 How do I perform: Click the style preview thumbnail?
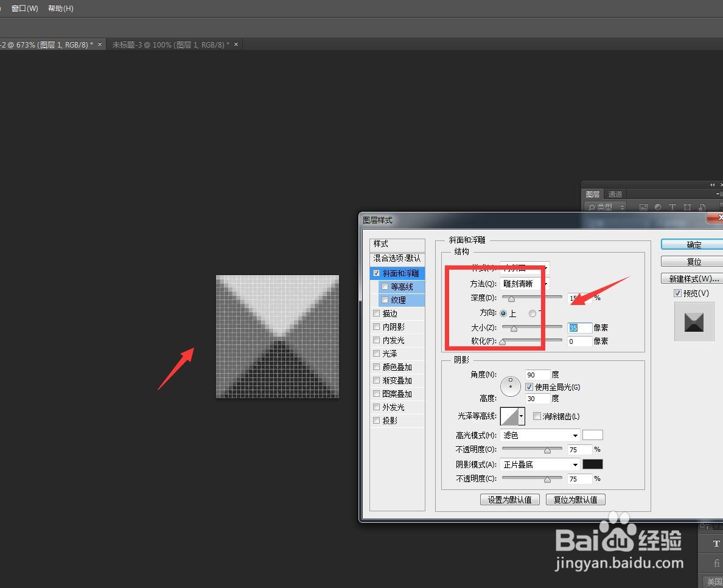tap(694, 322)
